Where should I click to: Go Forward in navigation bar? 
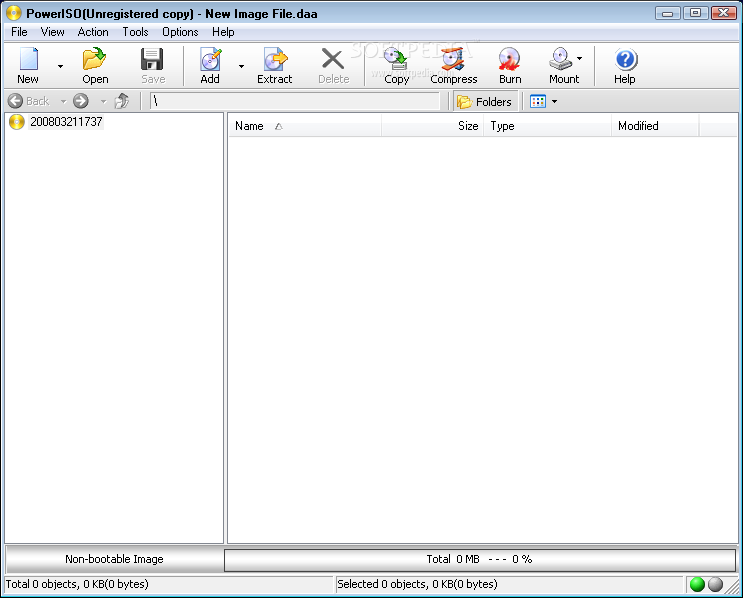[81, 100]
